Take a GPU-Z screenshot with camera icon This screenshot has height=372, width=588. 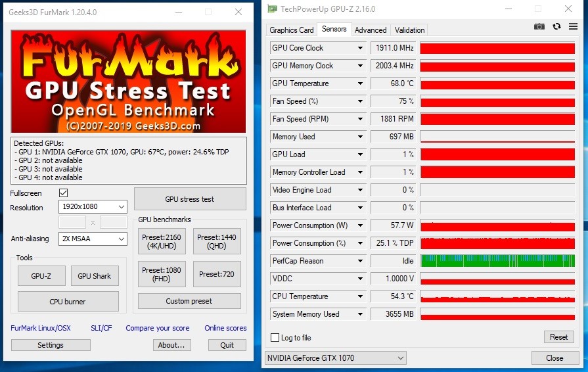pyautogui.click(x=539, y=27)
